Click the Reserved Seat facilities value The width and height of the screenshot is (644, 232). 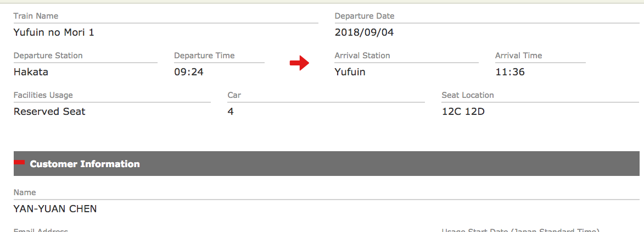coord(49,112)
